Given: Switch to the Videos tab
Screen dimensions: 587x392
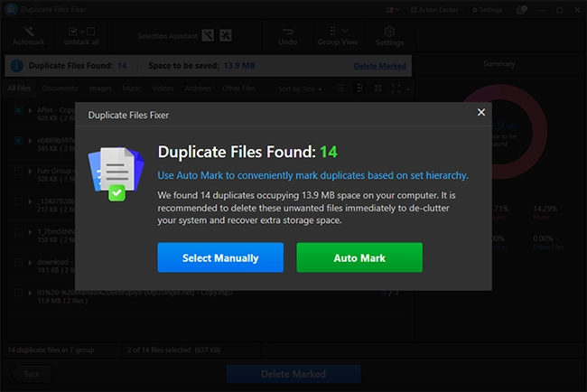Looking at the screenshot, I should pyautogui.click(x=163, y=89).
